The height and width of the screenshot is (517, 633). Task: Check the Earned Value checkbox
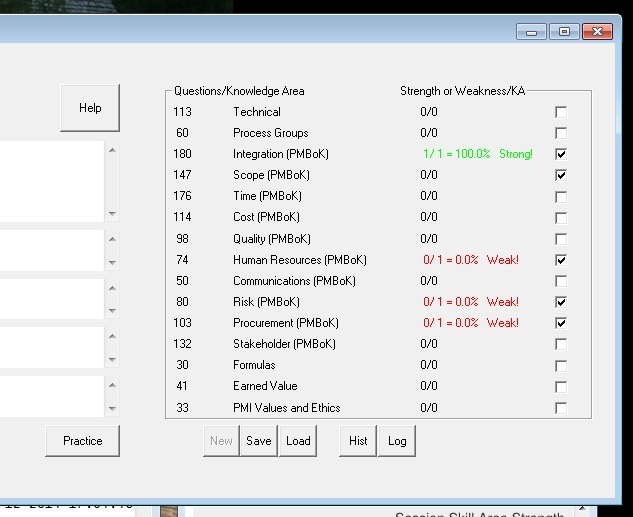click(561, 387)
